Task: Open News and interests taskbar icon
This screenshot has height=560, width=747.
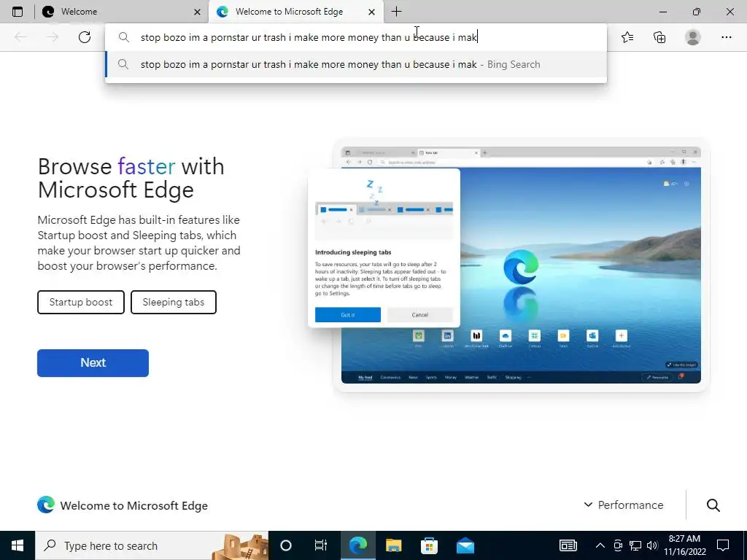Action: [568, 545]
